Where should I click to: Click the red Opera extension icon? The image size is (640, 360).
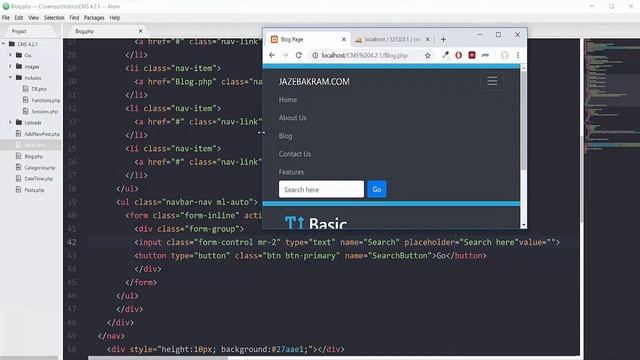click(x=458, y=55)
